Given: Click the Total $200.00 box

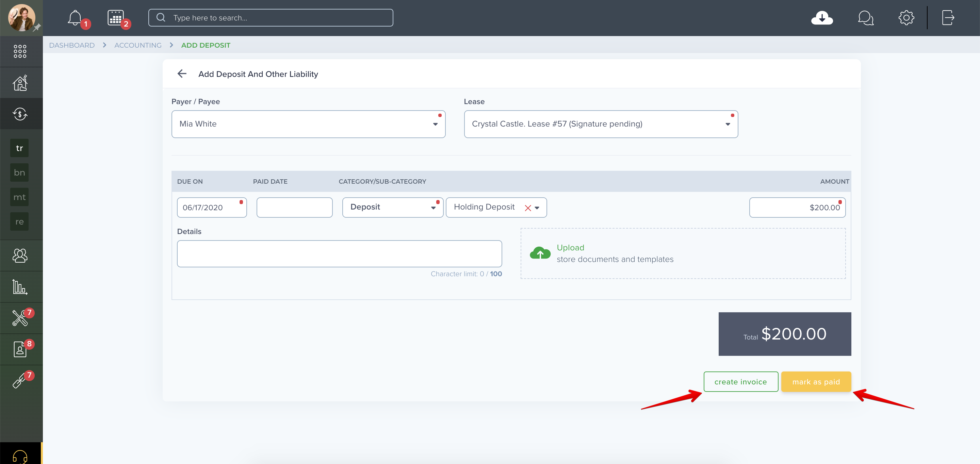Looking at the screenshot, I should 784,334.
